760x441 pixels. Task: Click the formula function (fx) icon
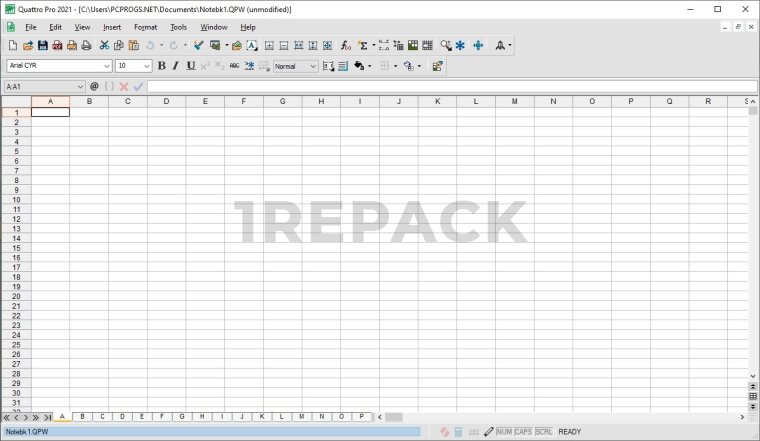[x=345, y=46]
